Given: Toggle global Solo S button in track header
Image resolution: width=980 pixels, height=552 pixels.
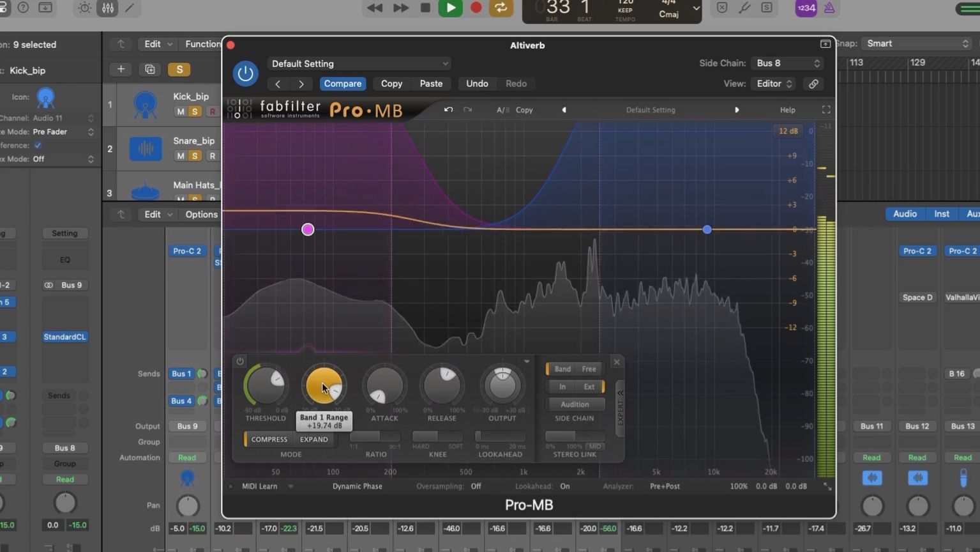Looking at the screenshot, I should (x=179, y=69).
